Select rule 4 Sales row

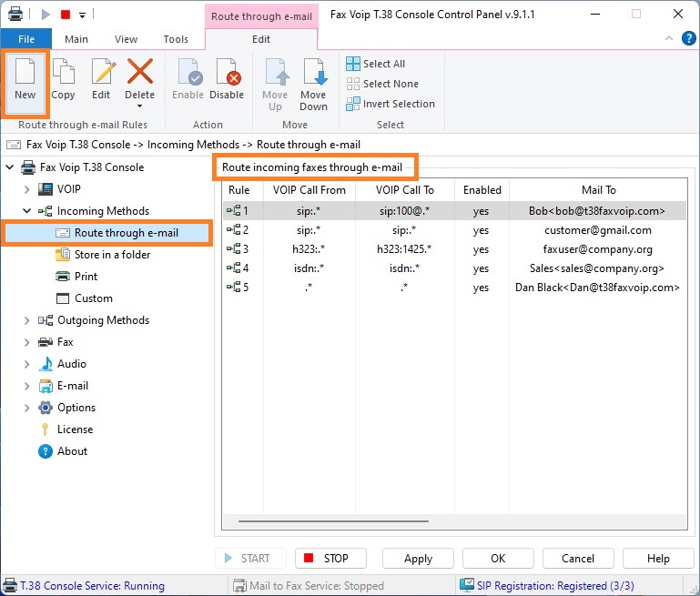click(454, 268)
